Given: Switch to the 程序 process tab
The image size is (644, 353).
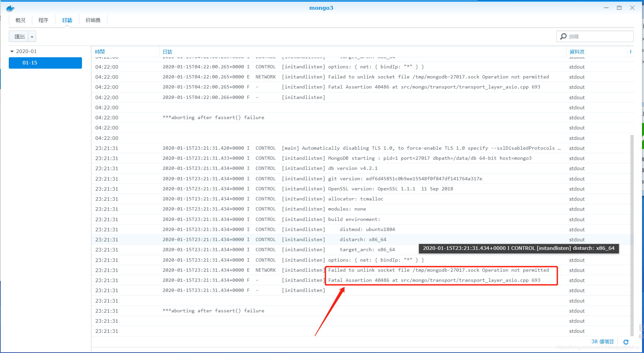Looking at the screenshot, I should point(43,20).
